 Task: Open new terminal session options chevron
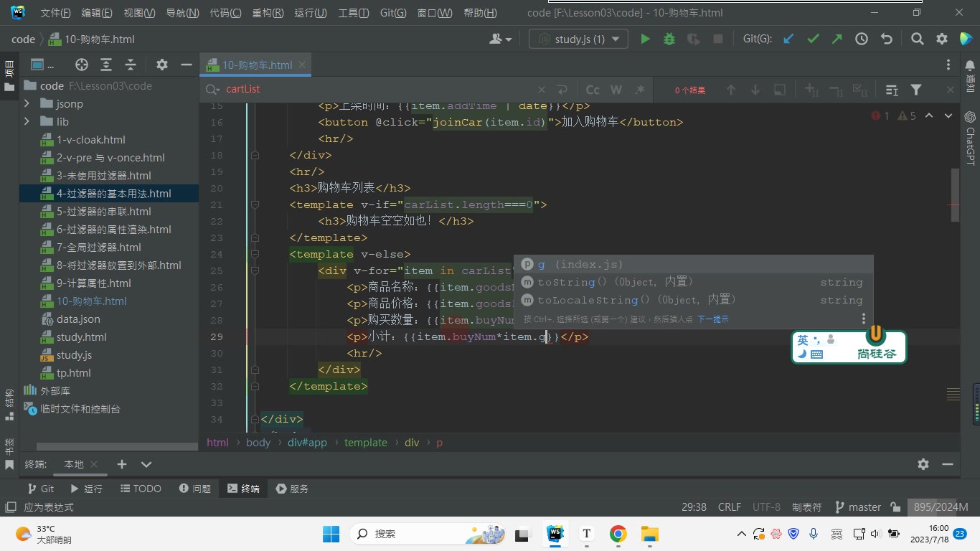point(146,464)
